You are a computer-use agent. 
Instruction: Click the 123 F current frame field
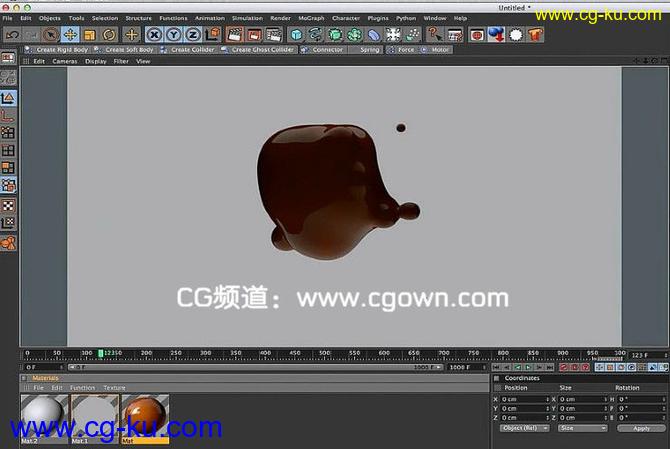click(648, 355)
